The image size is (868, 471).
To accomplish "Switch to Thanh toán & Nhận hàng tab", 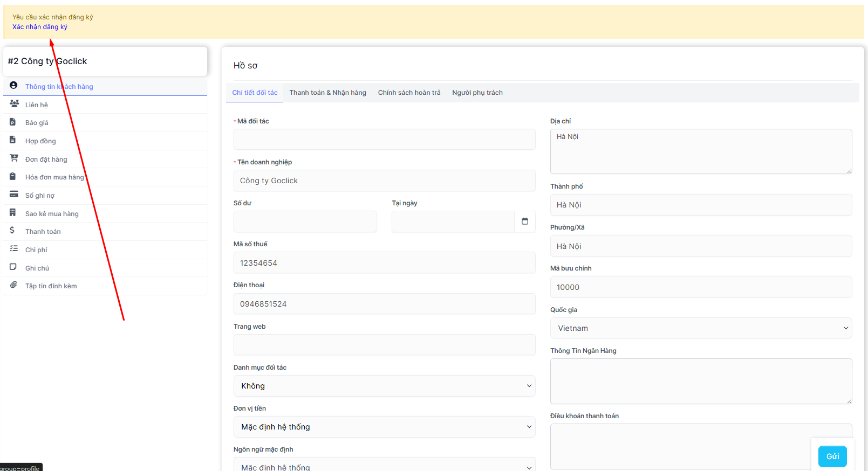I will point(327,93).
